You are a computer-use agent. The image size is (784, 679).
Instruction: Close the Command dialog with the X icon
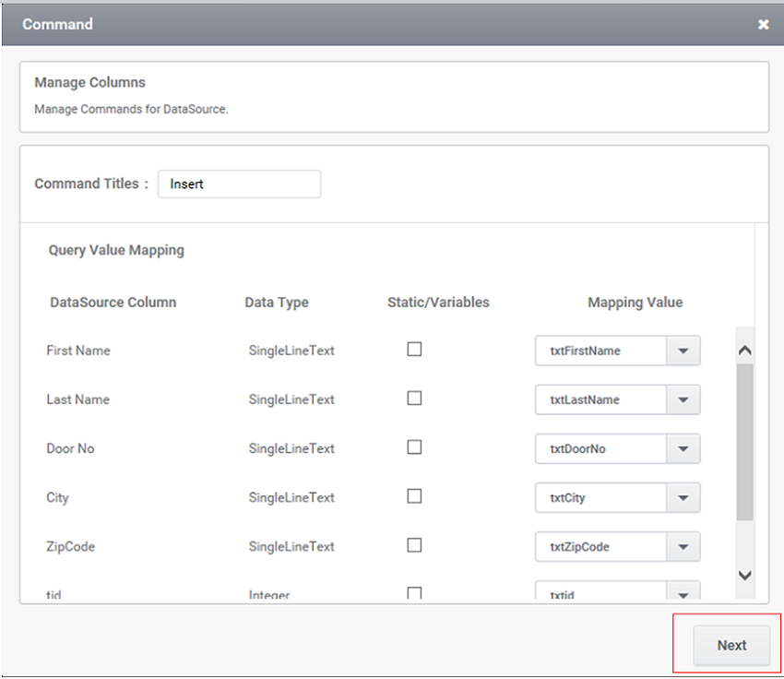(x=763, y=25)
